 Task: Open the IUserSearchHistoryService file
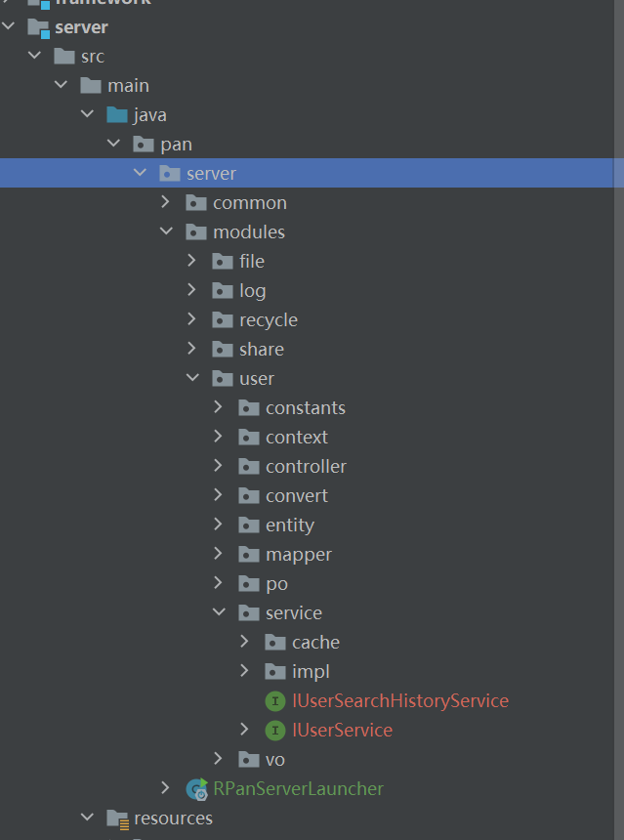tap(400, 700)
